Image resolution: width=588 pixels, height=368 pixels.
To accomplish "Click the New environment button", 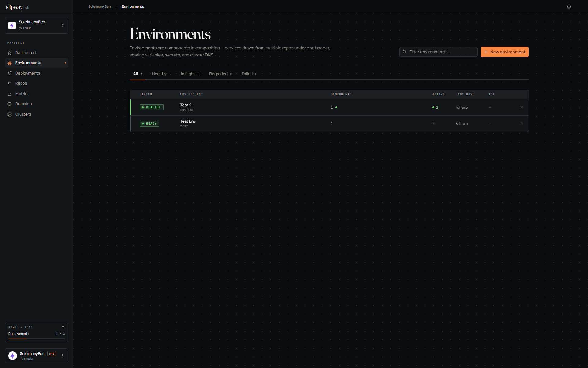I will 504,52.
